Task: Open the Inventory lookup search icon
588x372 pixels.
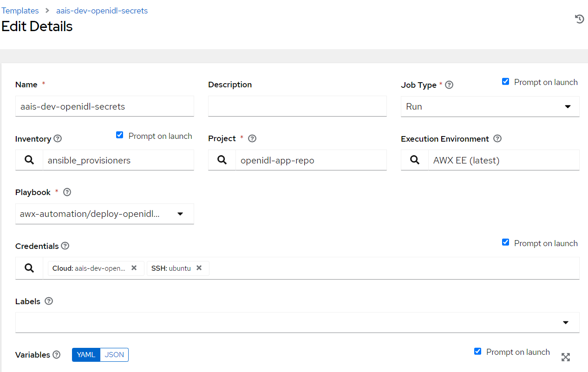Action: pos(29,160)
